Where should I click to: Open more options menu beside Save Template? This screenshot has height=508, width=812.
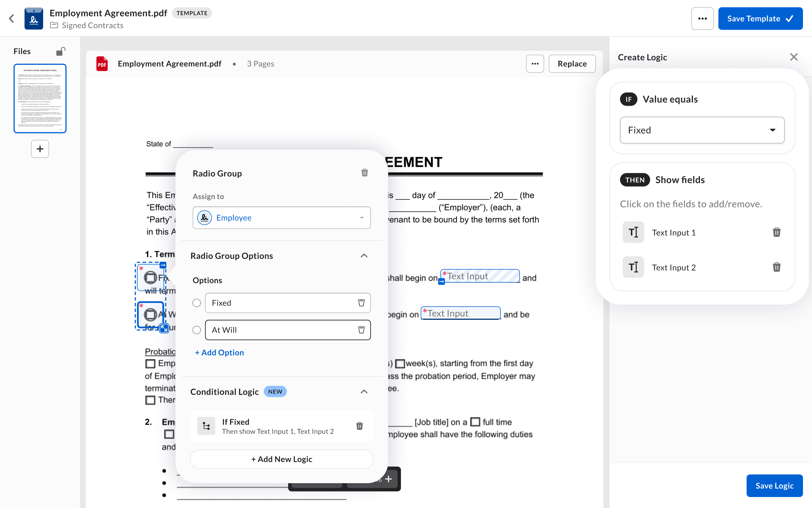point(702,18)
